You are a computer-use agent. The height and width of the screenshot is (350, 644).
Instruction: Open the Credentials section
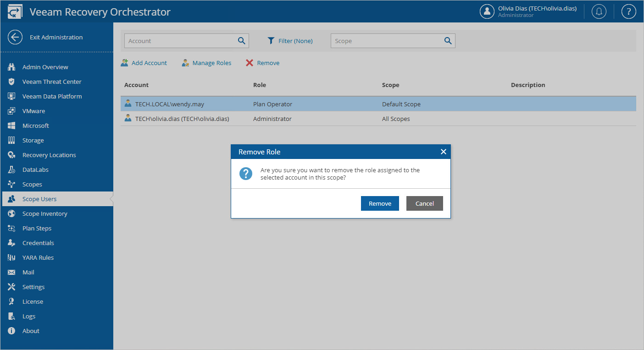[x=38, y=243]
